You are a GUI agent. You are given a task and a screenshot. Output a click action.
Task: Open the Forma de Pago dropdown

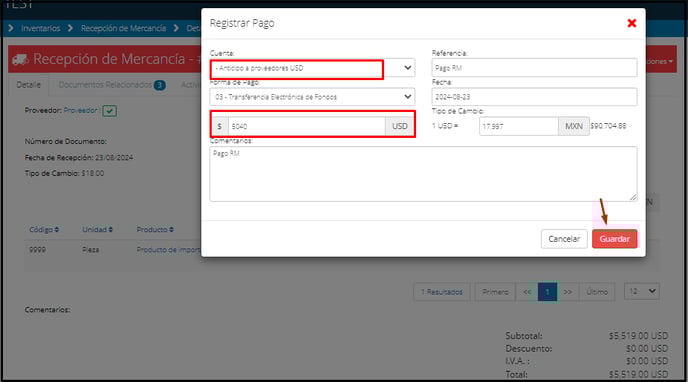[312, 97]
